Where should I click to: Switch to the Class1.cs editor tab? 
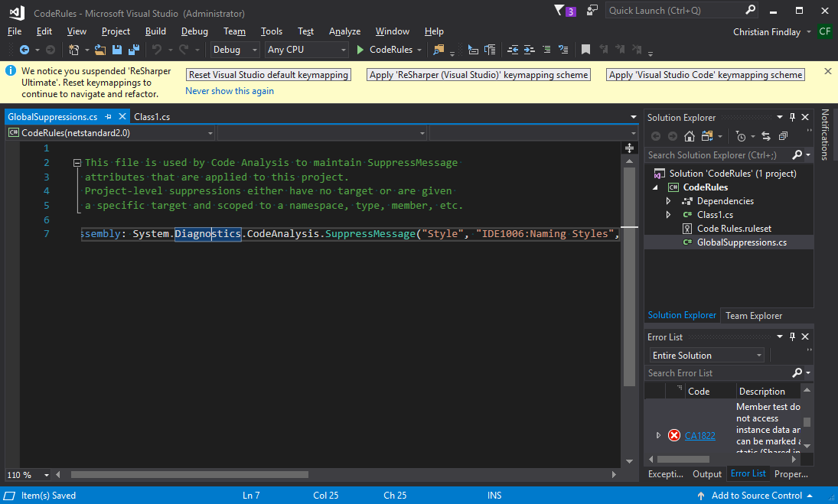point(152,117)
